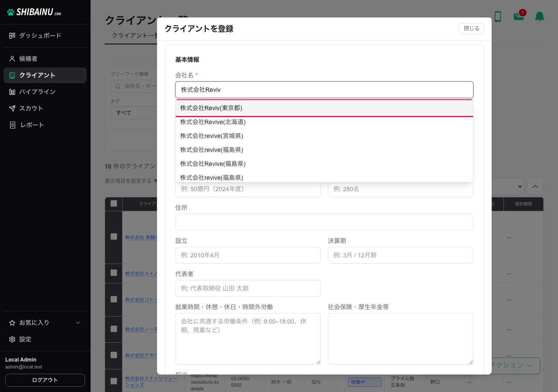Choose suggestion 株式会社revive(宮城県)

coord(324,136)
